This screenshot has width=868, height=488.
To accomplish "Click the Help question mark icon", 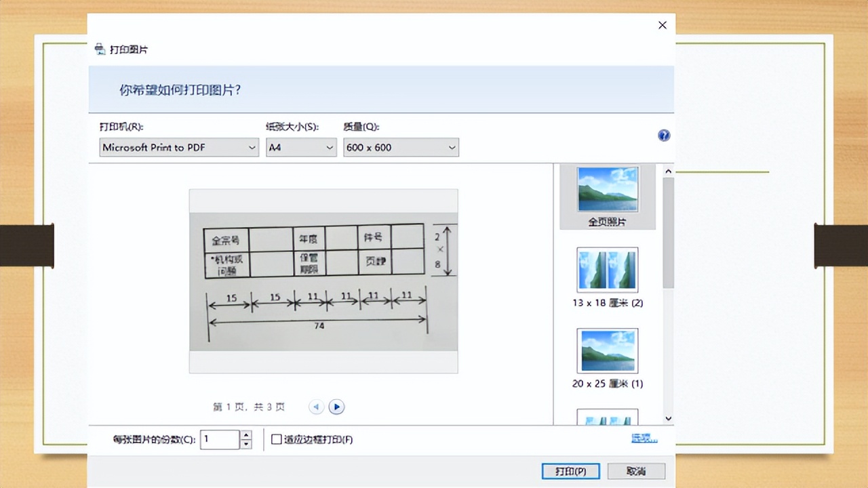I will coord(663,135).
